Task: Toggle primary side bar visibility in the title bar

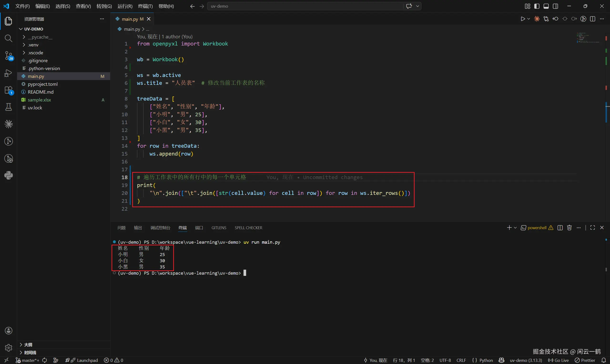Action: click(537, 6)
